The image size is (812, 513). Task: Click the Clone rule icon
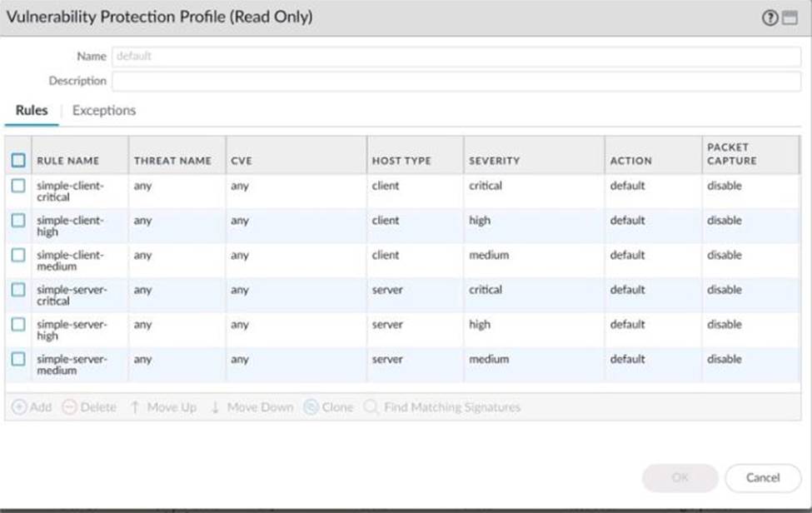pyautogui.click(x=311, y=407)
